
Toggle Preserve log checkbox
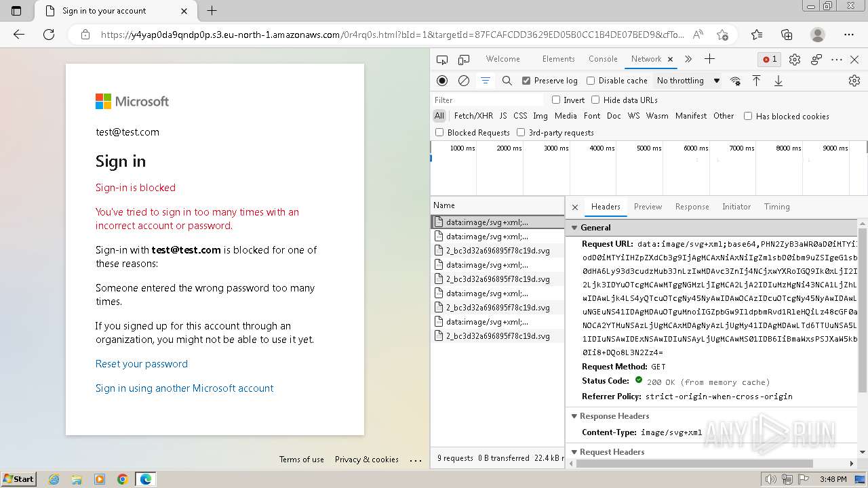[526, 81]
